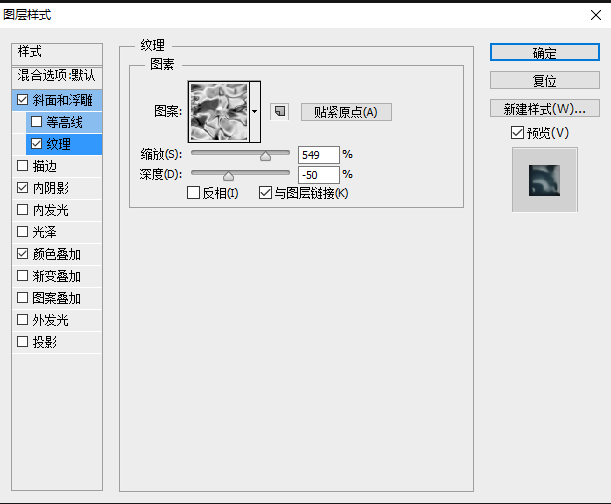Click the 深度 value field showing -50

pyautogui.click(x=318, y=175)
